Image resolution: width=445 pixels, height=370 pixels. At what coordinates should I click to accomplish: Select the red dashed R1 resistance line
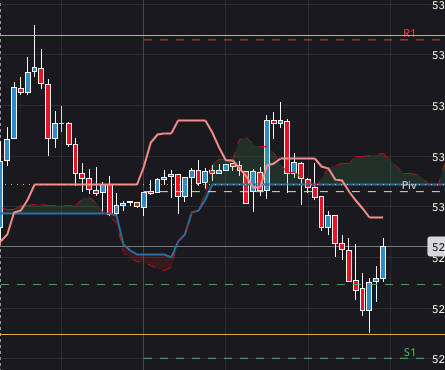pyautogui.click(x=293, y=40)
